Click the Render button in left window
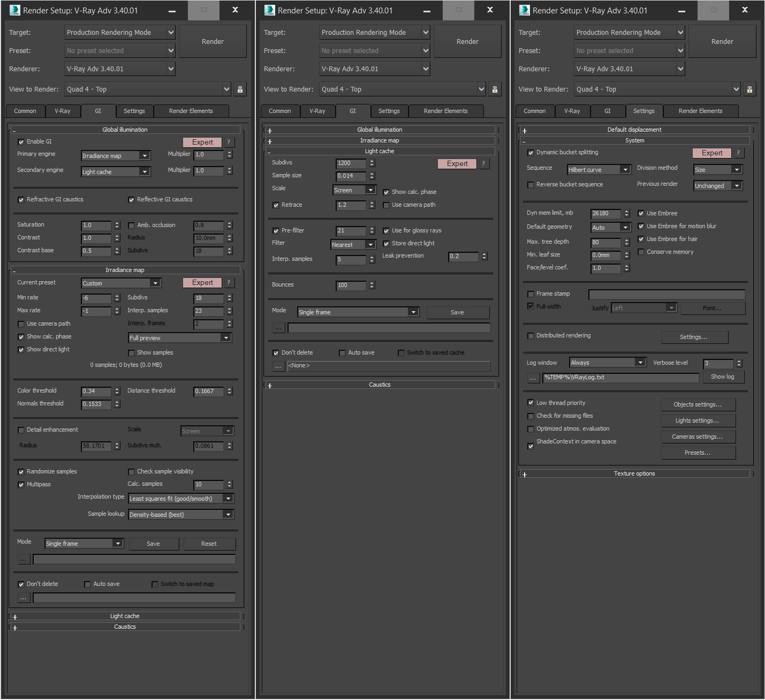 pos(213,41)
